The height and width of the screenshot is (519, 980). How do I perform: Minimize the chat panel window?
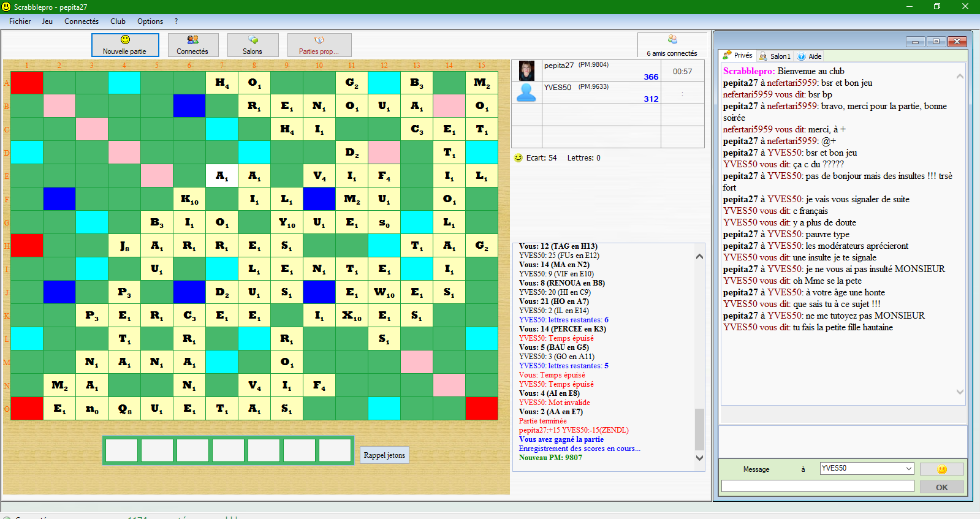(x=915, y=42)
